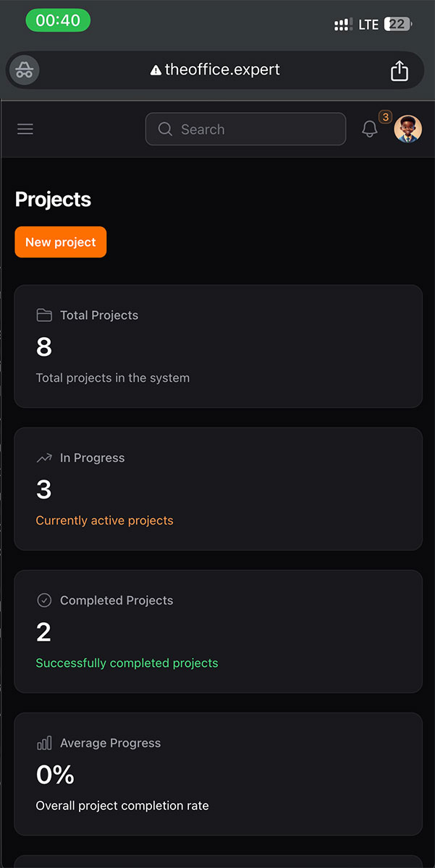Viewport: 435px width, 868px height.
Task: Open the profile avatar picture
Action: coord(407,129)
